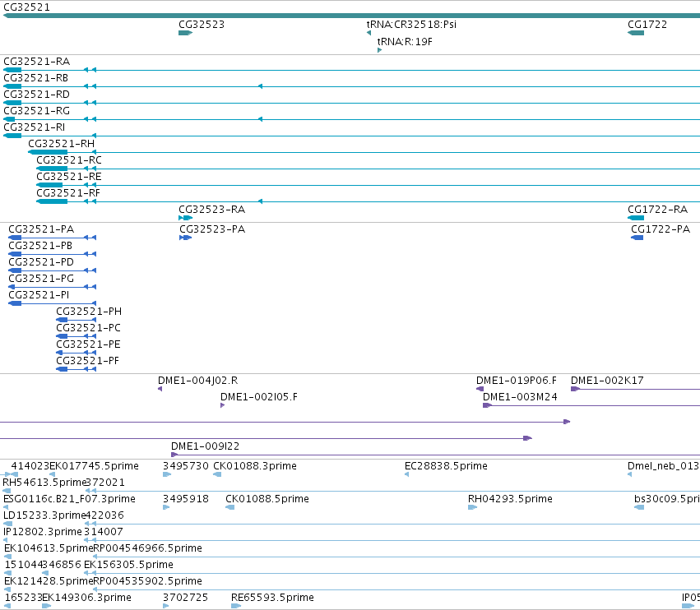Select transcript CG32521-RI

point(34,127)
